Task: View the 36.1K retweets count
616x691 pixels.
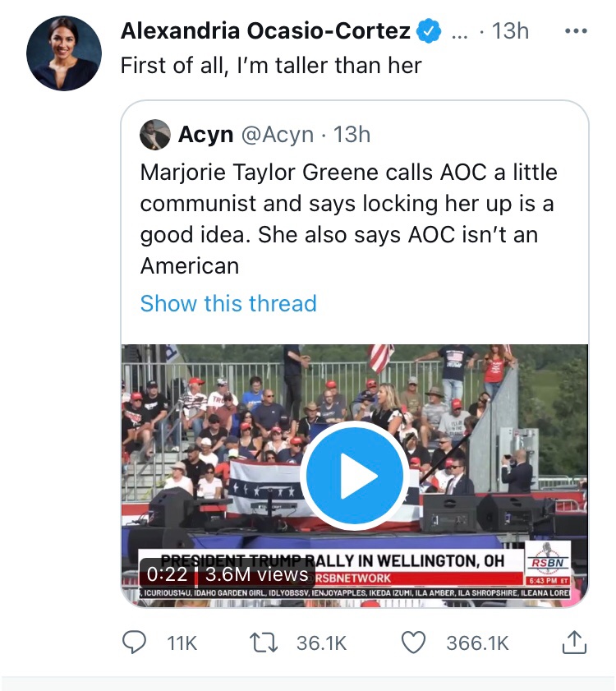Action: coord(321,643)
